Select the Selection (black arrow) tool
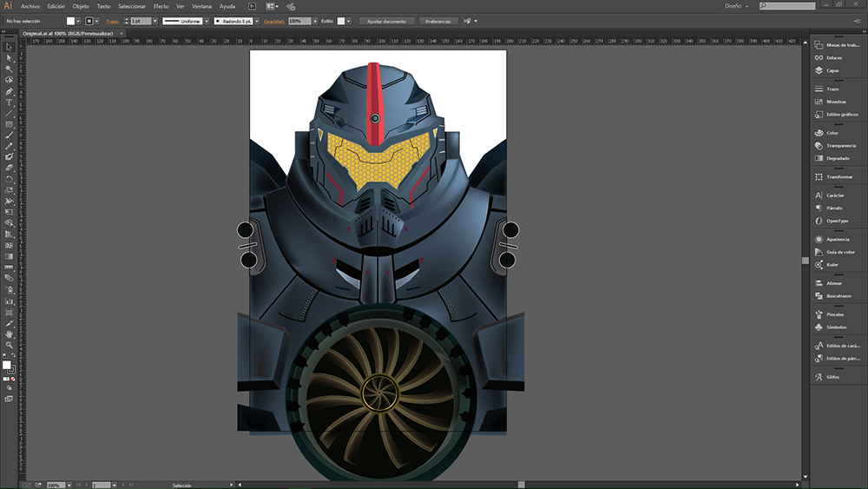Image resolution: width=868 pixels, height=489 pixels. click(x=9, y=47)
